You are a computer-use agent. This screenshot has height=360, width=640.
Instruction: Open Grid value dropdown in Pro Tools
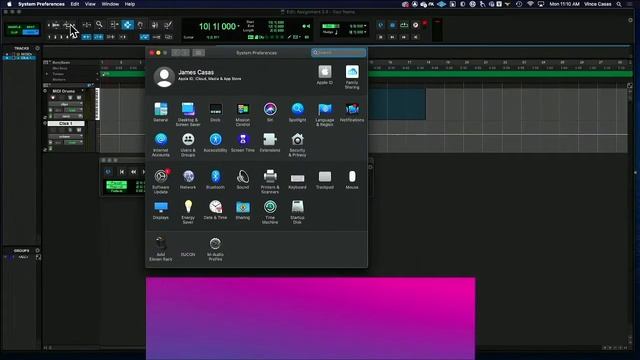click(365, 26)
